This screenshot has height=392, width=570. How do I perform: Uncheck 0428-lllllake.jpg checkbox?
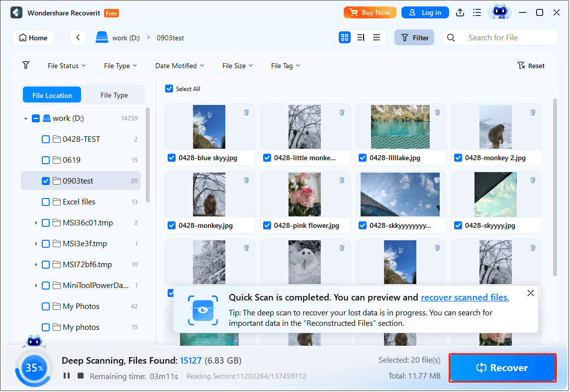point(363,158)
